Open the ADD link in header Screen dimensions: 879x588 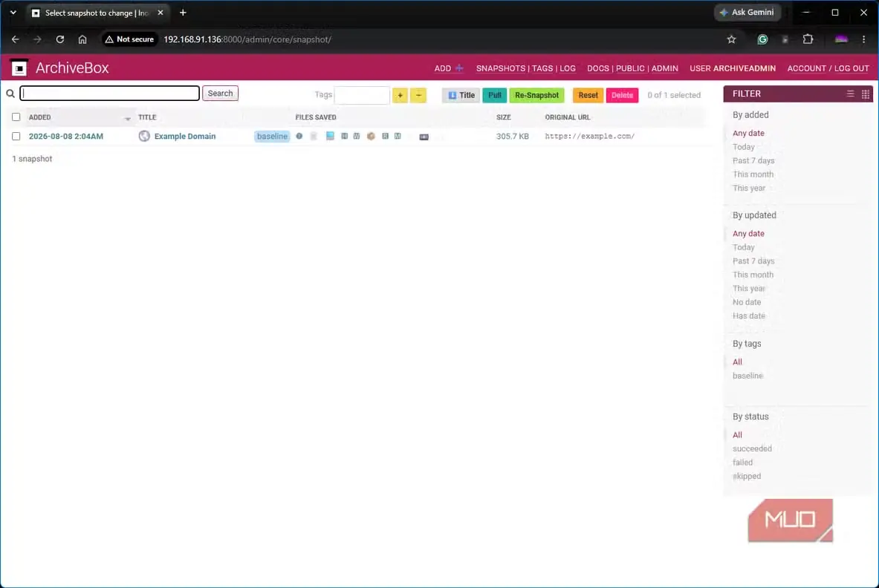449,68
